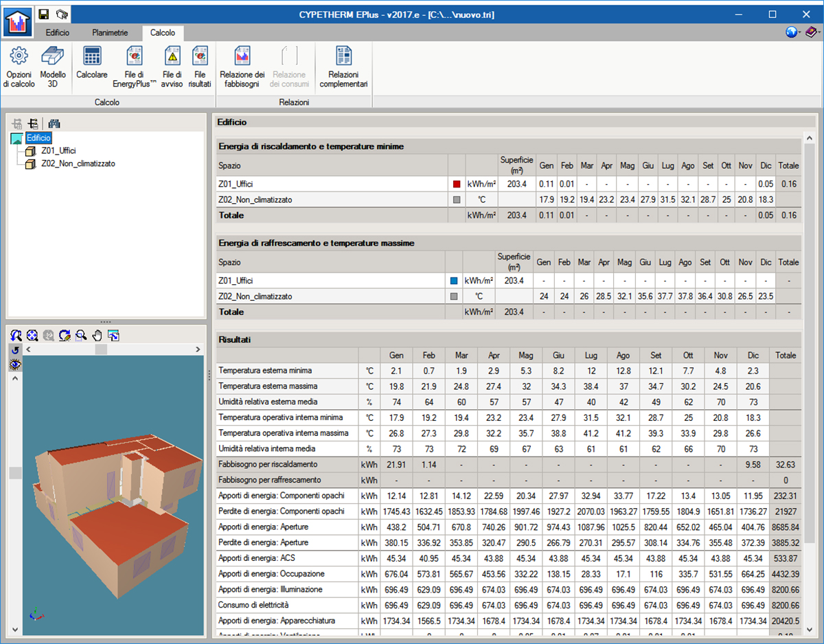
Task: Open the small dropdown arrow next to globe
Action: click(800, 33)
